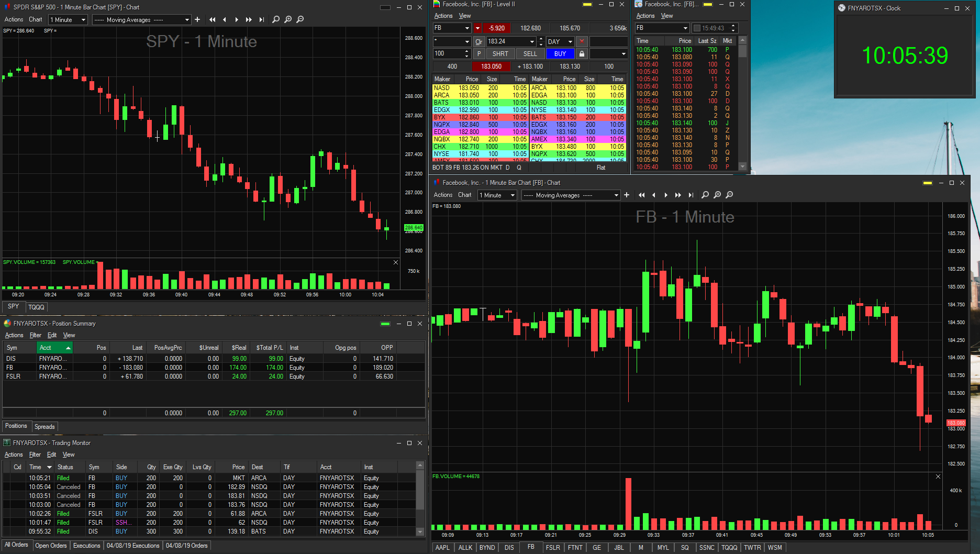980x554 pixels.
Task: Jump to latest bar in FB chart
Action: point(691,195)
